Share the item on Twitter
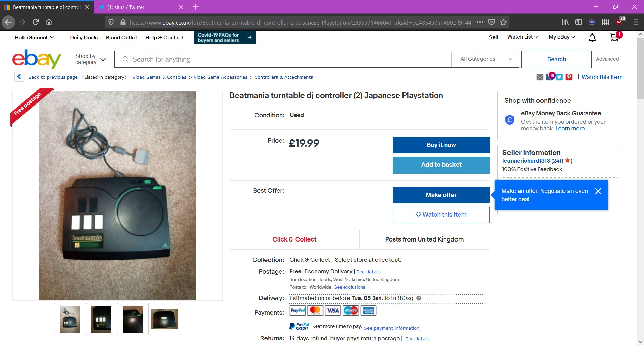 (559, 77)
